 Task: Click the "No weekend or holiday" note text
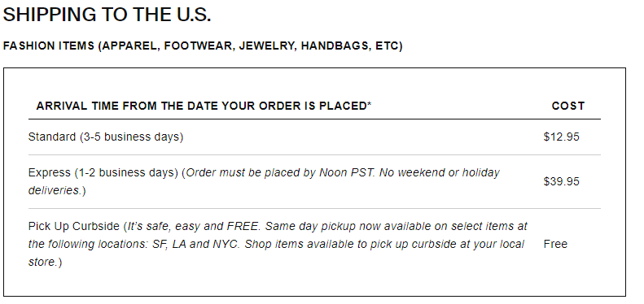tap(440, 172)
